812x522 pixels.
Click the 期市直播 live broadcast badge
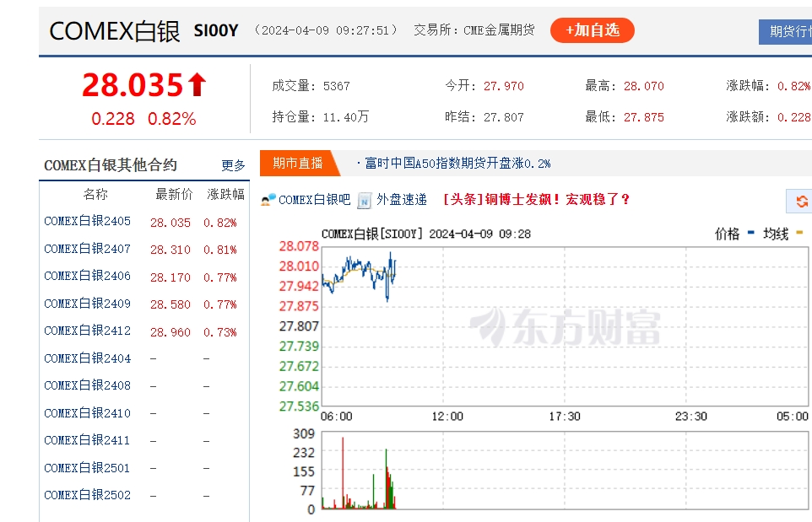(297, 162)
